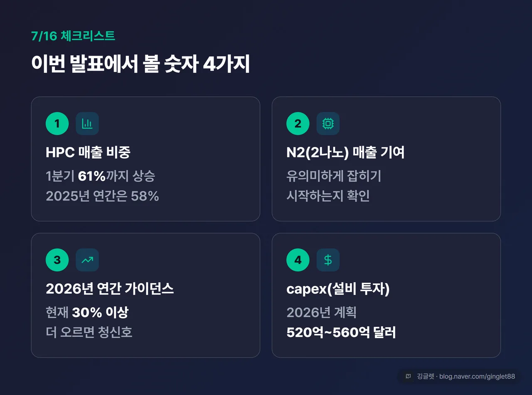Select the N2(2나노) 매출 기여 card title
The image size is (532, 395).
(x=345, y=152)
